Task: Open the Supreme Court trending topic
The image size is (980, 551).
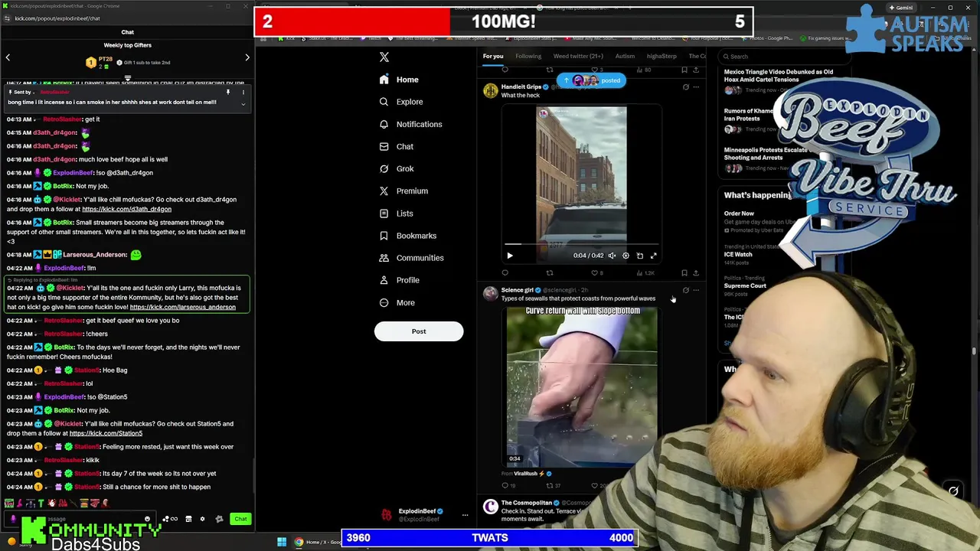Action: tap(746, 286)
